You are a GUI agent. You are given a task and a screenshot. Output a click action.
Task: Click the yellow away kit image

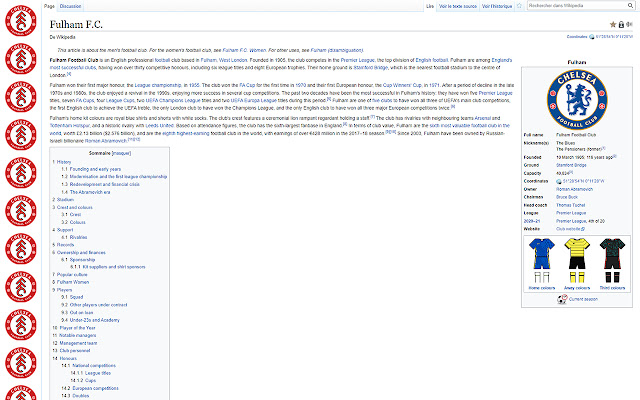tap(577, 260)
